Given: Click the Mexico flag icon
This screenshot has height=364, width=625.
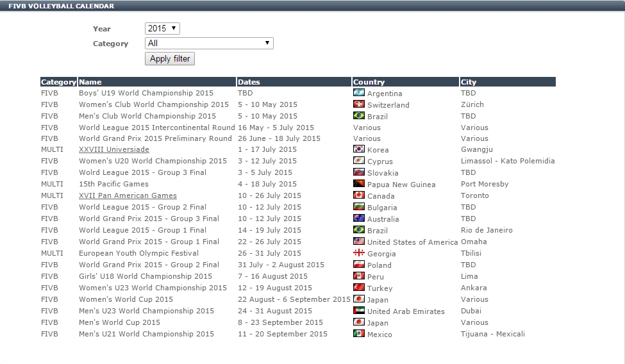Looking at the screenshot, I should tap(359, 334).
